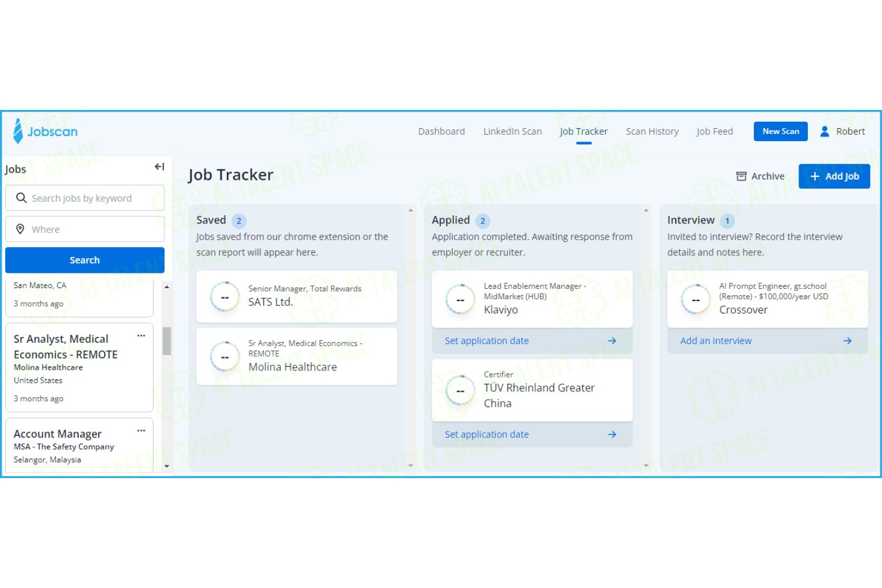Click score circle on Molina Healthcare card
Screen dimensions: 882x588
(x=225, y=356)
